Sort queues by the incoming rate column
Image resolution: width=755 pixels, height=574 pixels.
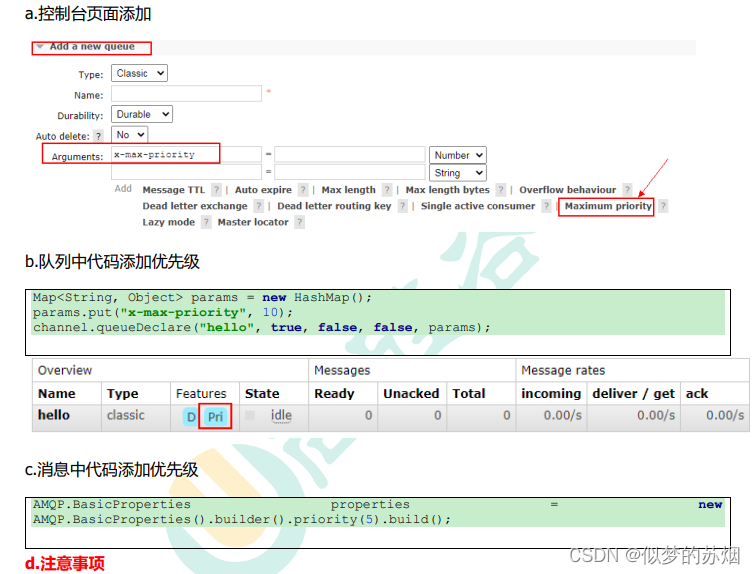click(551, 394)
